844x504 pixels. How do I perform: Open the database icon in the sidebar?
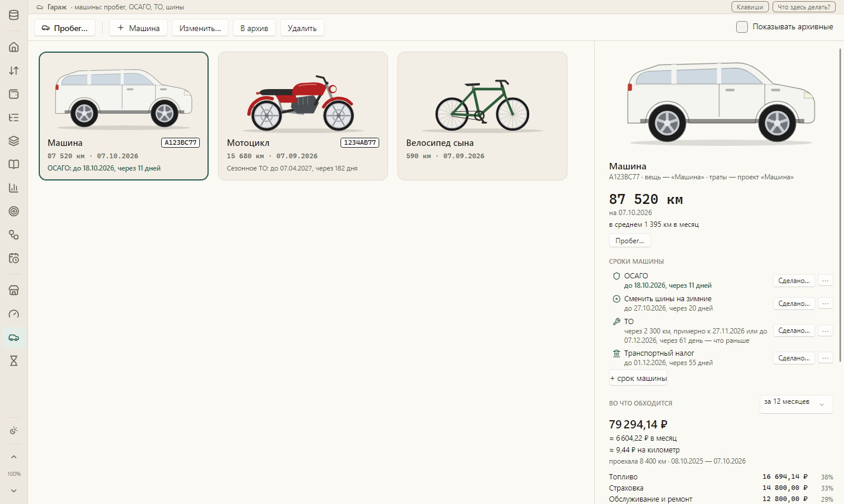tap(14, 15)
